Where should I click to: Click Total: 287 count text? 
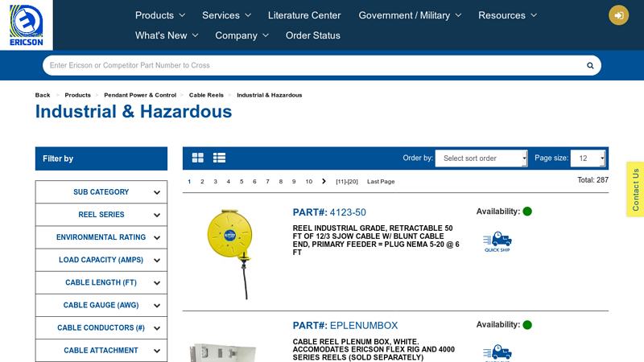pyautogui.click(x=592, y=179)
